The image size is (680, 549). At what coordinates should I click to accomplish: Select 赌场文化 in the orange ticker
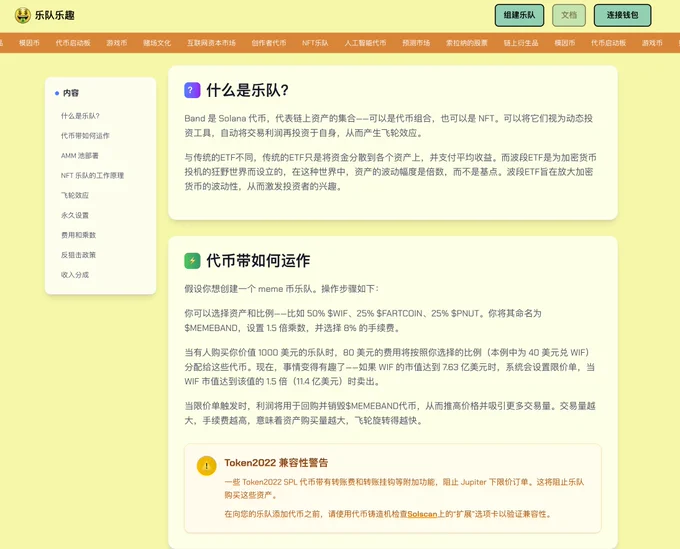157,43
